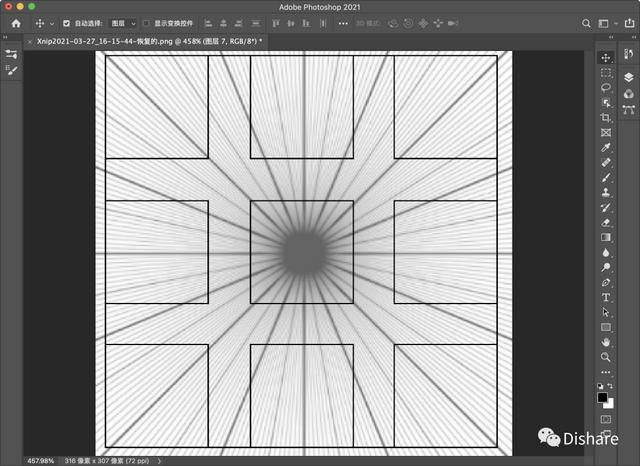Viewport: 640px width, 466px height.
Task: Open the Paths panel icon
Action: (x=629, y=109)
